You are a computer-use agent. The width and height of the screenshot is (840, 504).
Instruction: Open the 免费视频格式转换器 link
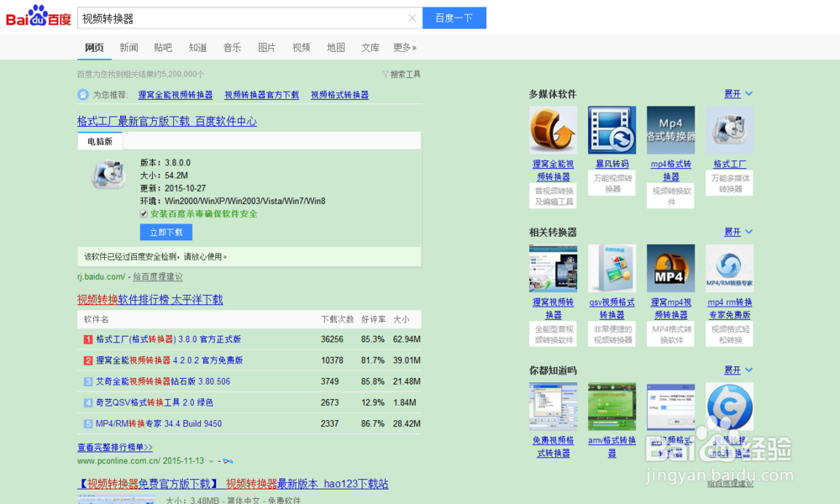click(x=553, y=447)
